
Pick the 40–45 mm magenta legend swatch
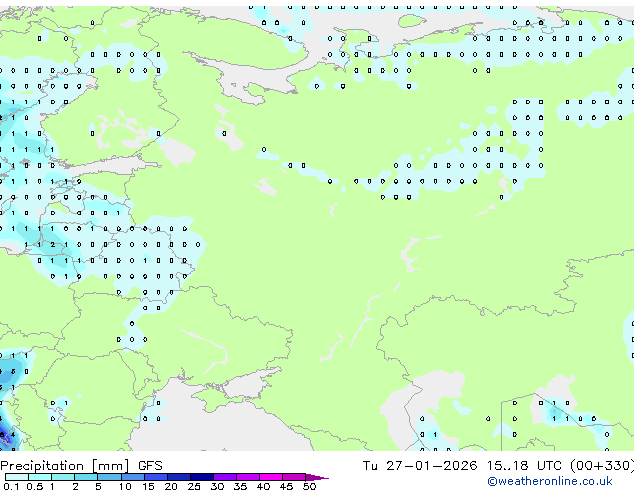pos(271,477)
